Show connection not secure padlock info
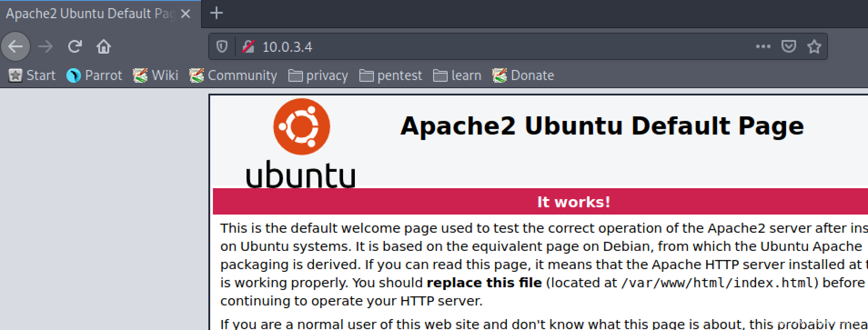This screenshot has height=330, width=868. click(248, 46)
